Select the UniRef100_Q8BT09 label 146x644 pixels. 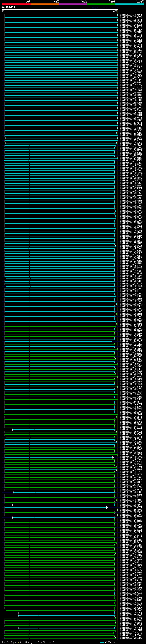click(131, 178)
